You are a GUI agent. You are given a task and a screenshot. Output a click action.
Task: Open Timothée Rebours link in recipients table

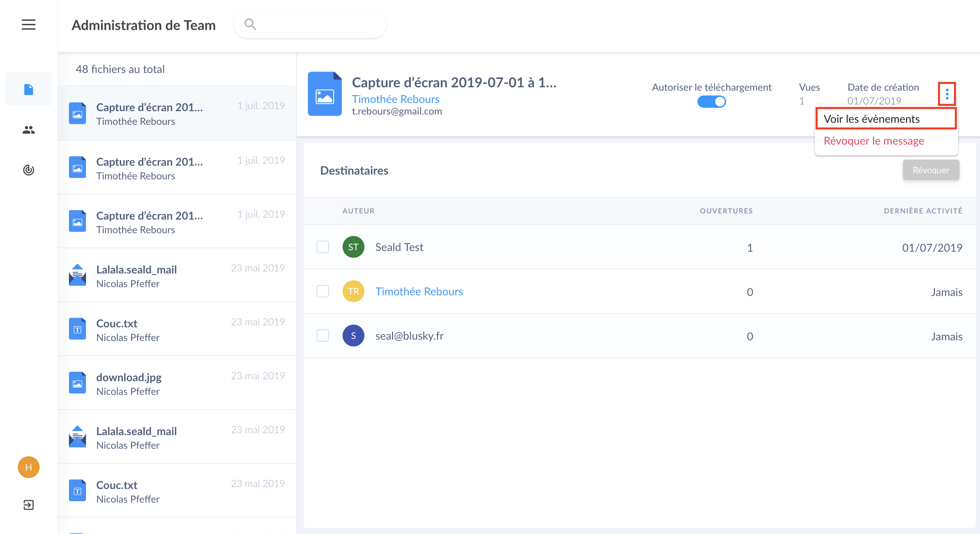click(x=419, y=292)
